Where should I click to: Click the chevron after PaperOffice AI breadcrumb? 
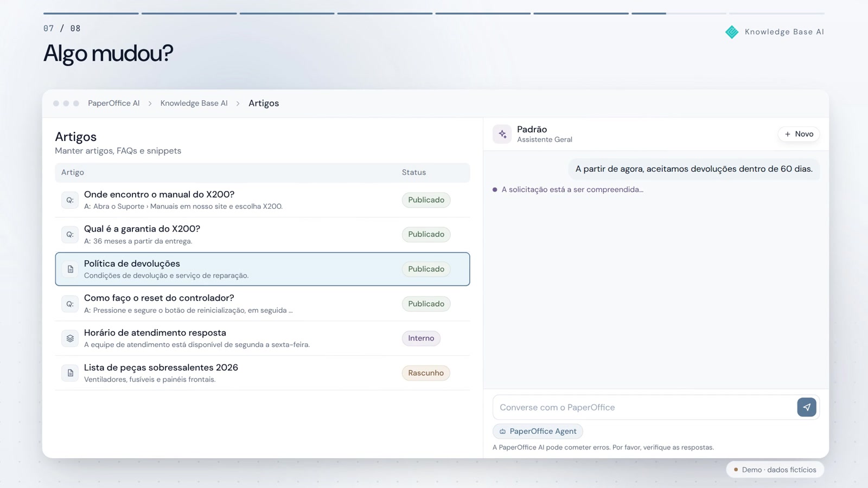150,104
